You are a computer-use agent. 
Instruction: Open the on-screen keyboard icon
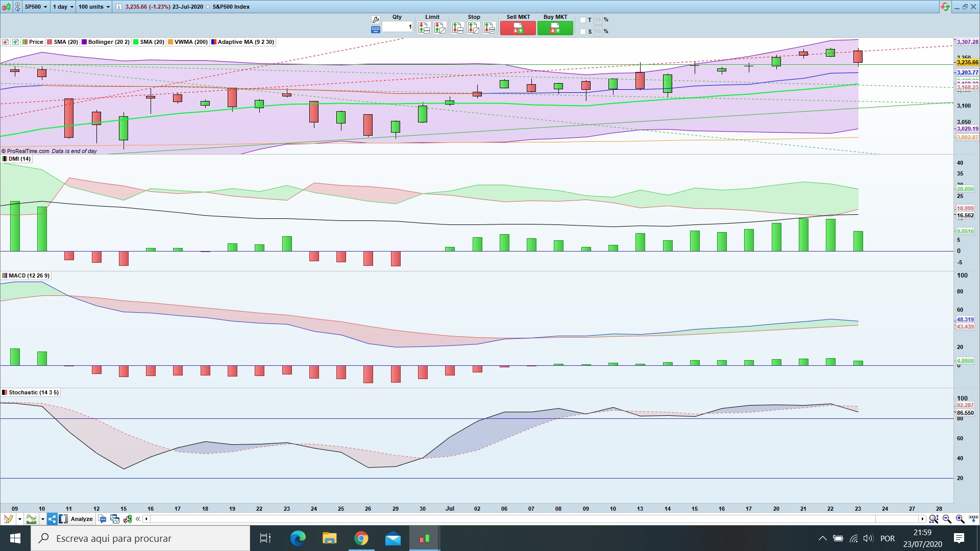pyautogui.click(x=376, y=30)
